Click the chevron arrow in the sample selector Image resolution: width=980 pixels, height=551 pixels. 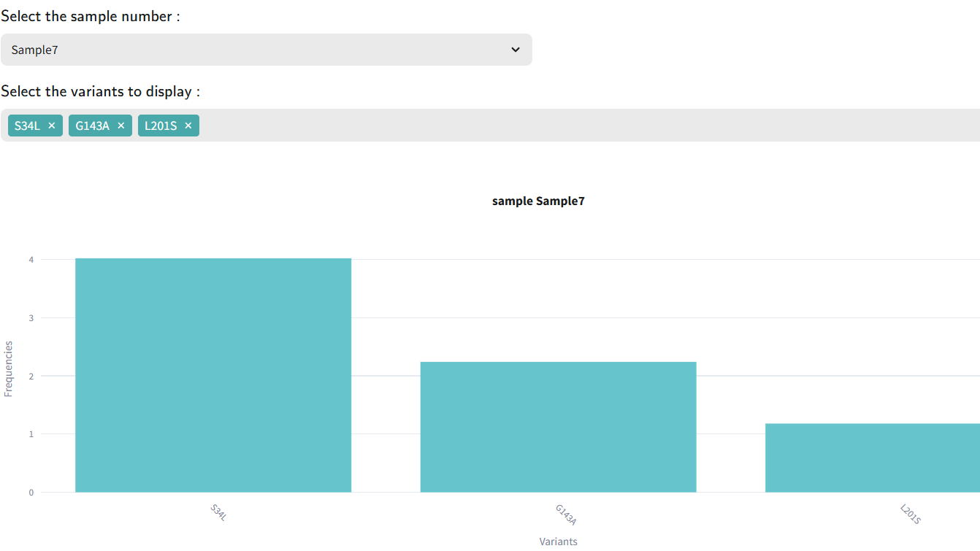516,50
